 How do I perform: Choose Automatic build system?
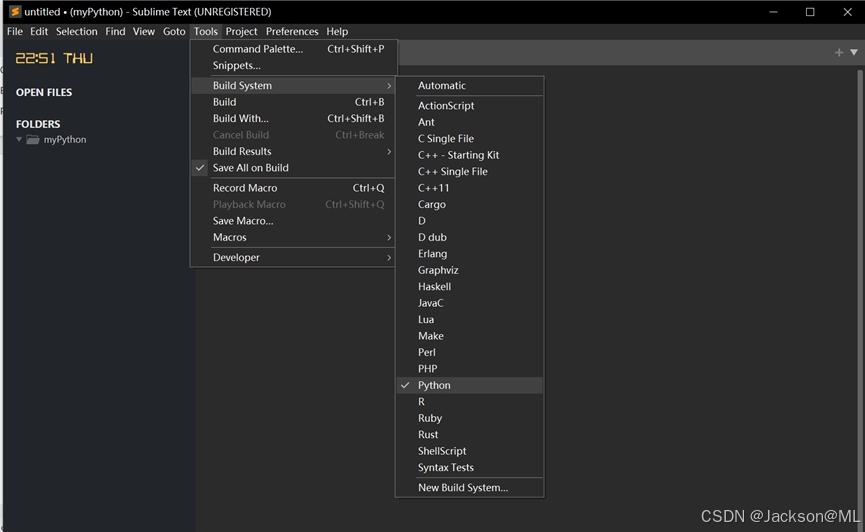click(x=469, y=86)
